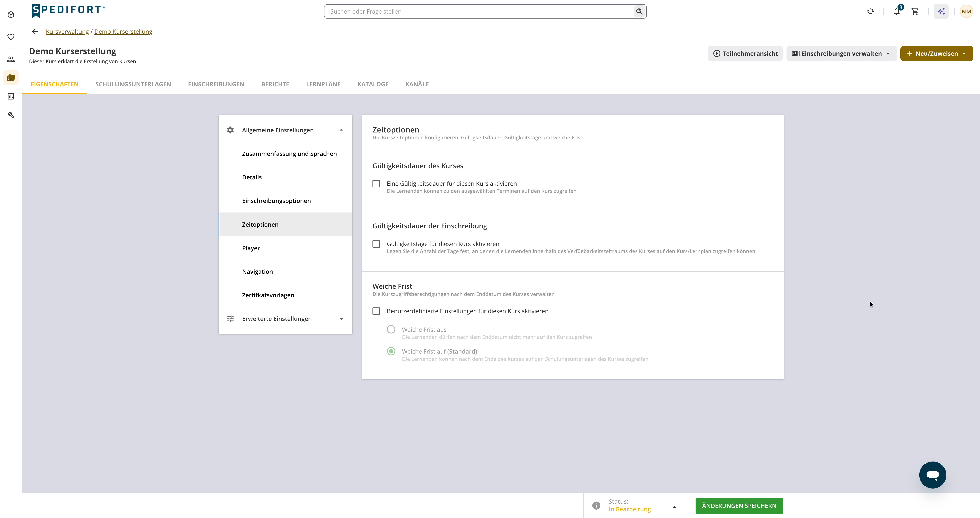Select the Weiche Frist aus radio button
The height and width of the screenshot is (518, 980).
(391, 330)
